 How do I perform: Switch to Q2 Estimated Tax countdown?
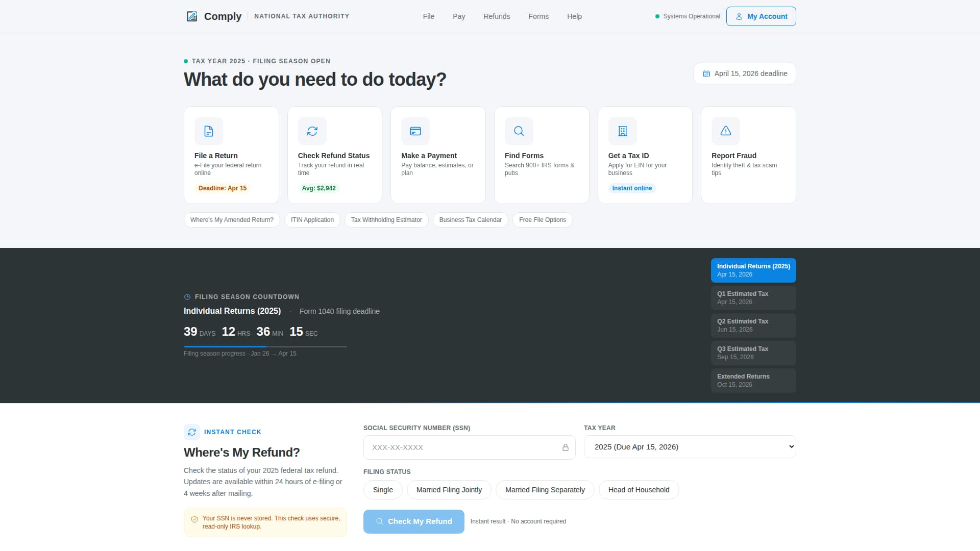click(753, 325)
